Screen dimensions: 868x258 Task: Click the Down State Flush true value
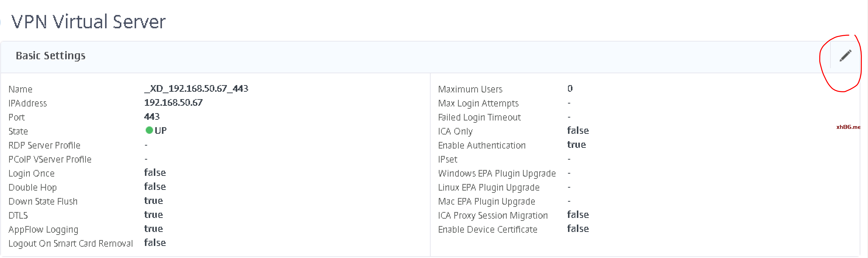154,201
